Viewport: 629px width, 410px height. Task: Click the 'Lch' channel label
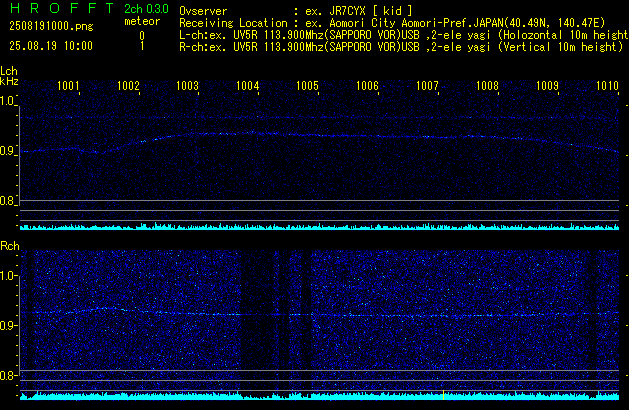pyautogui.click(x=9, y=71)
